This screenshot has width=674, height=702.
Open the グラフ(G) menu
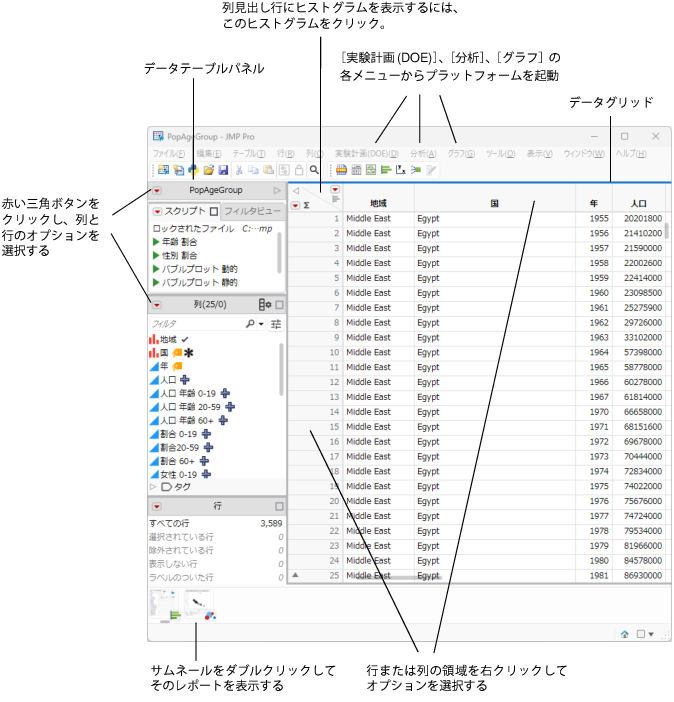[461, 154]
